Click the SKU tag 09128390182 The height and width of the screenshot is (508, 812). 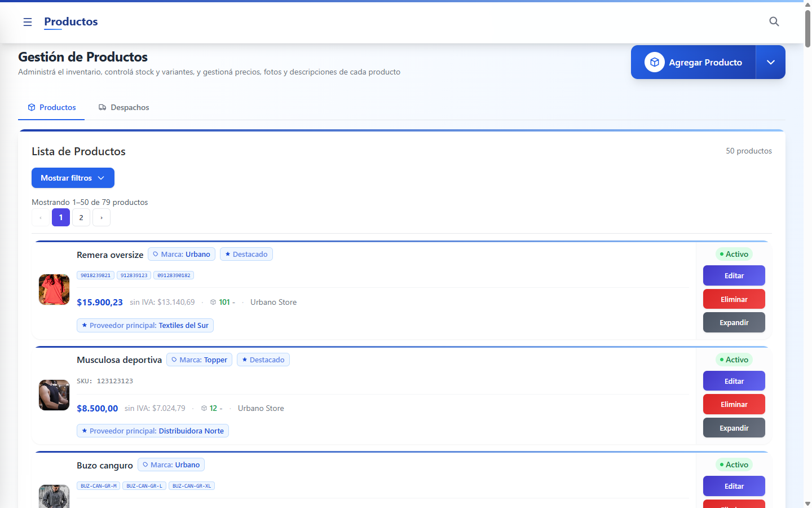pyautogui.click(x=174, y=275)
